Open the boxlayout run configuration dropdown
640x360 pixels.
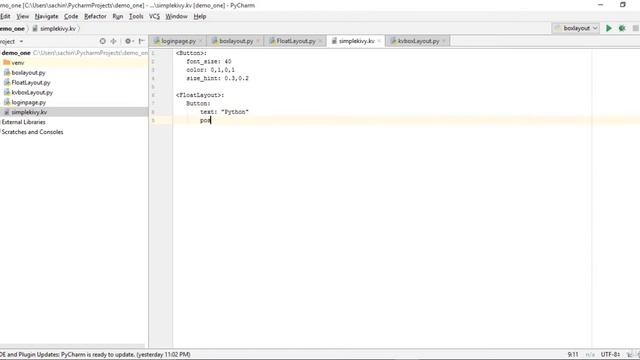pos(576,28)
